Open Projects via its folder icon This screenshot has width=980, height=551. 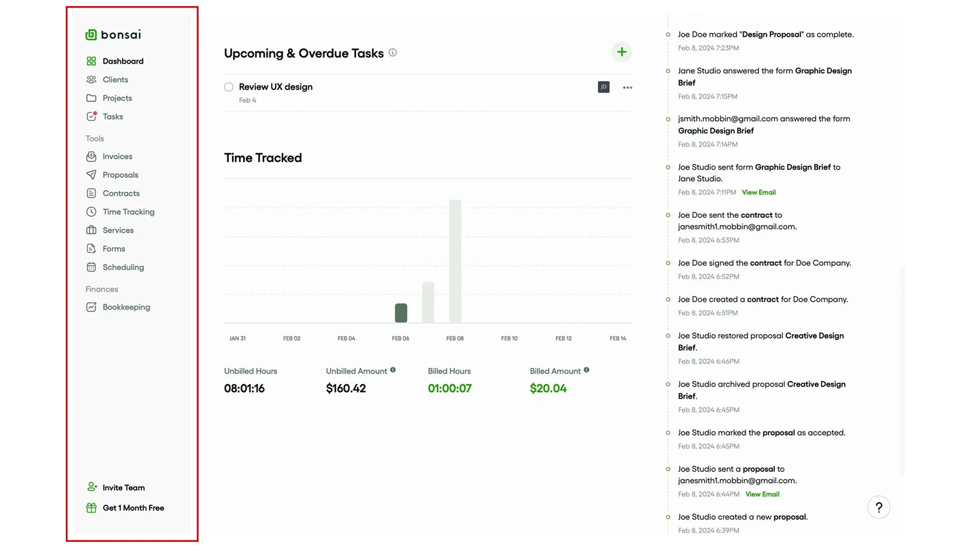click(91, 98)
